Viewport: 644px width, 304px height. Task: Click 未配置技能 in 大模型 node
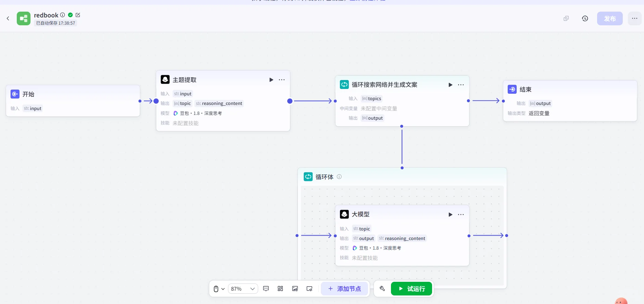point(365,258)
